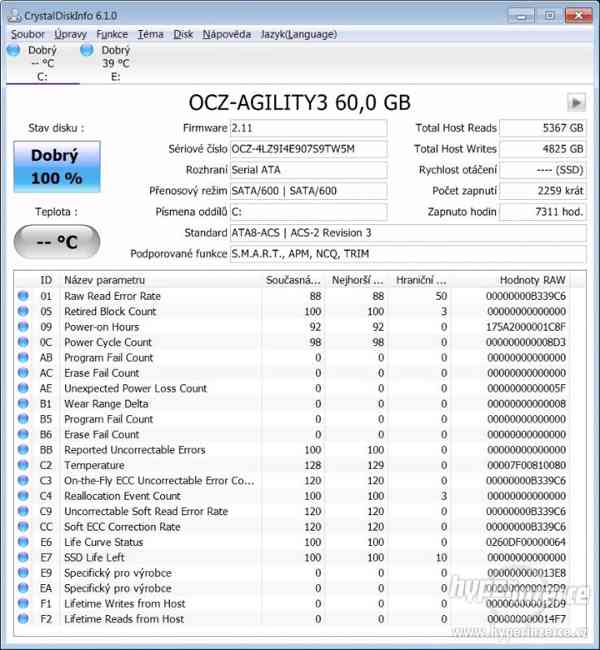Click the status icon for Wear Range Delta
Image resolution: width=600 pixels, height=650 pixels.
(x=23, y=403)
